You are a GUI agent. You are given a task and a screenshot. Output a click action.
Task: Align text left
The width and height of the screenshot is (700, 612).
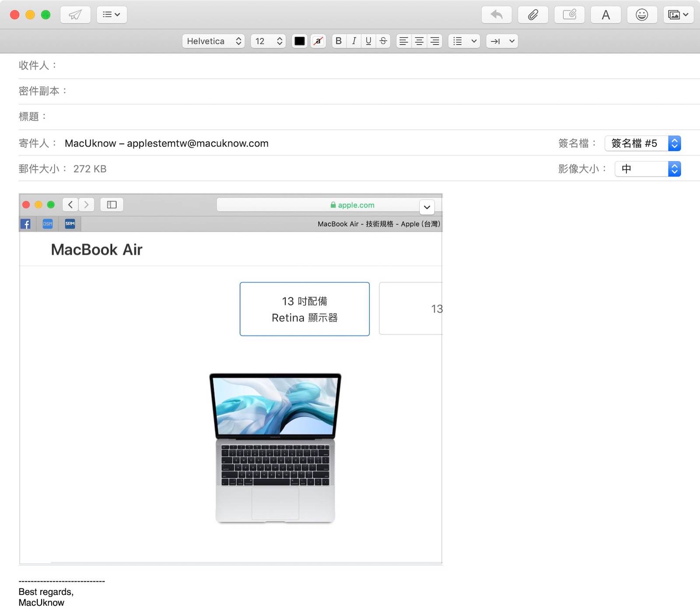(x=404, y=41)
